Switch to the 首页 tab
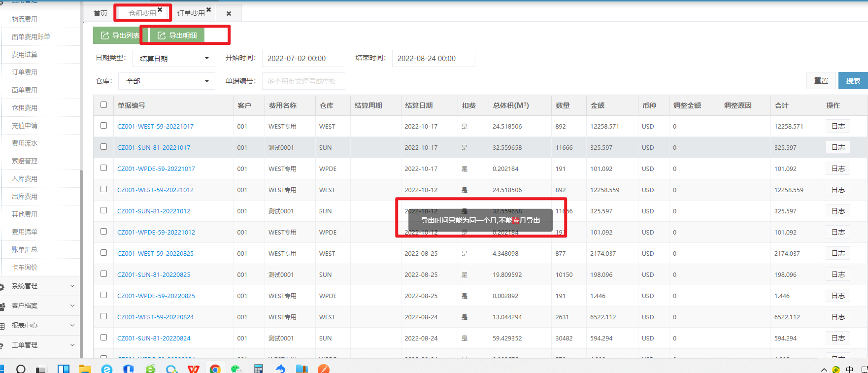The image size is (868, 373). pos(100,13)
